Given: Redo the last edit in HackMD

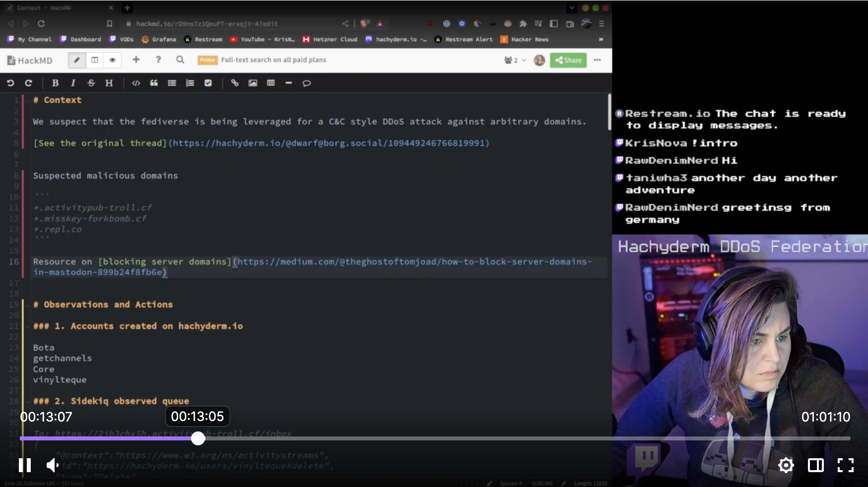Looking at the screenshot, I should [28, 83].
